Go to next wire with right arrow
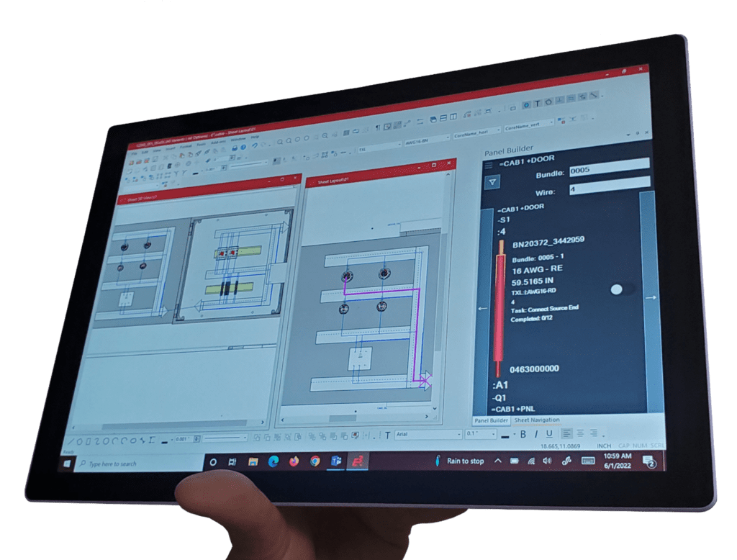Screen dimensions: 737x560 coord(651,297)
